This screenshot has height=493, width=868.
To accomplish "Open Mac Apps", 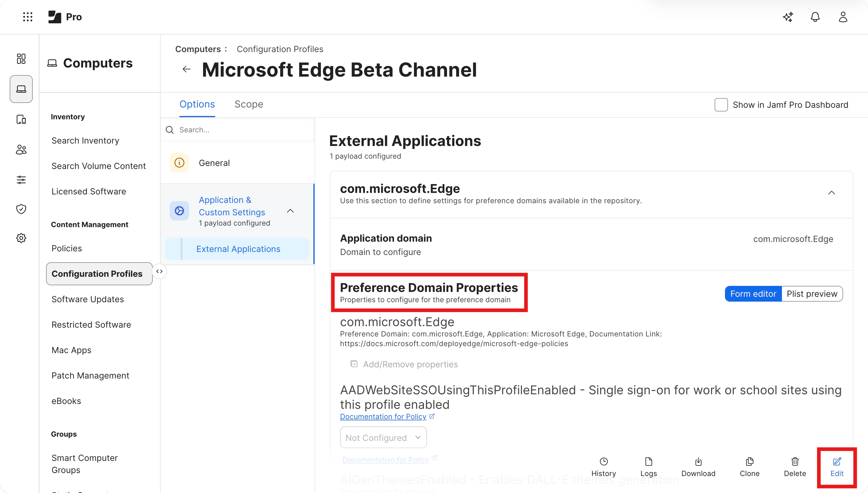I will (x=72, y=350).
